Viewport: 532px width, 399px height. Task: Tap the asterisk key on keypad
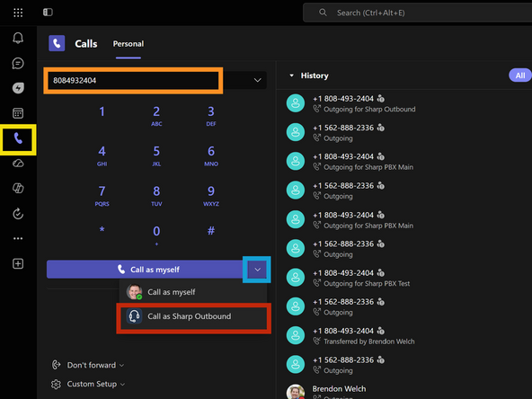102,230
